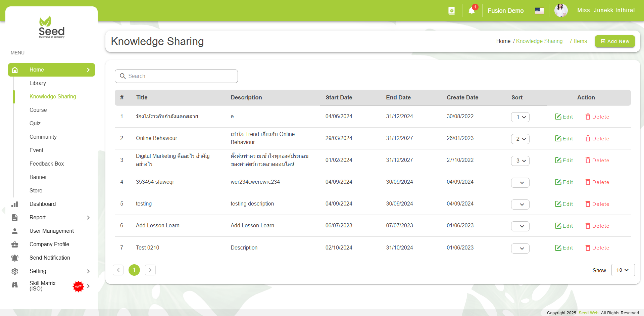
Task: Click the Seed logo
Action: tap(52, 28)
